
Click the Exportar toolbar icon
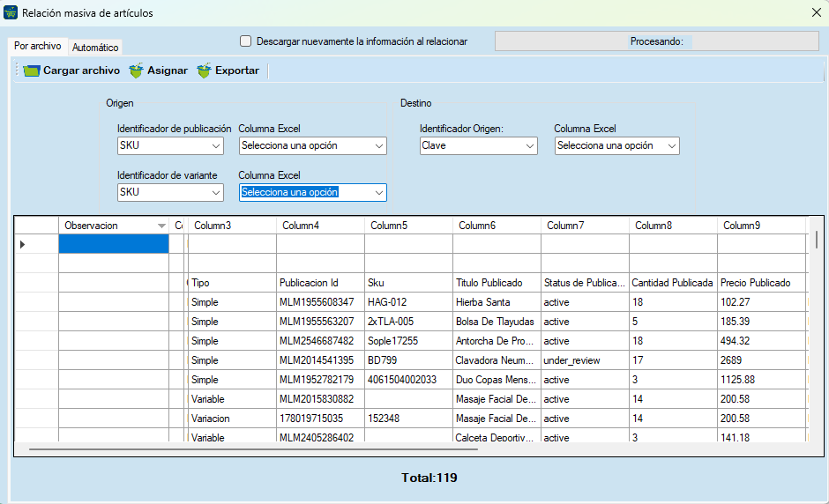tap(205, 70)
